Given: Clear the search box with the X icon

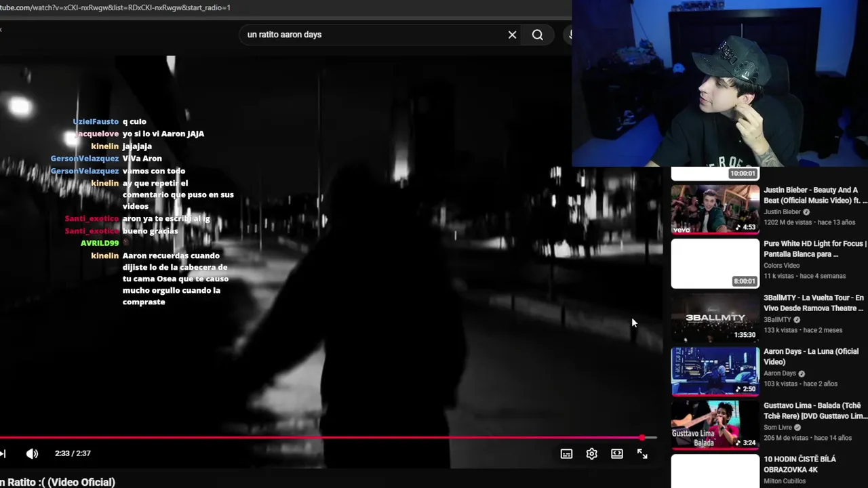Looking at the screenshot, I should [x=512, y=35].
